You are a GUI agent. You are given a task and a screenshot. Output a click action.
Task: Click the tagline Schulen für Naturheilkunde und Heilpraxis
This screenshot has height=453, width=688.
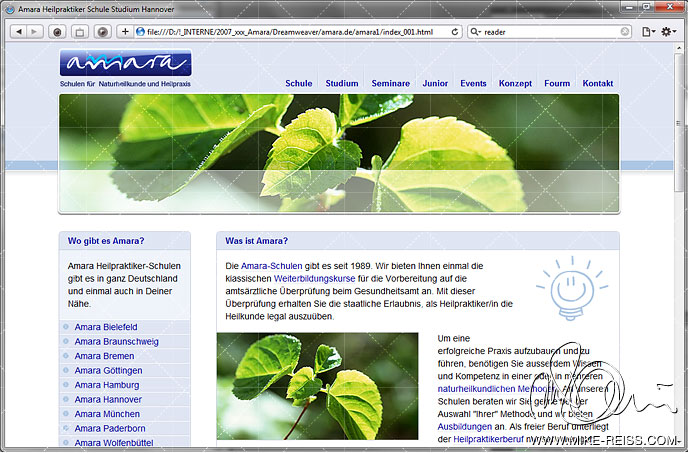tap(125, 84)
